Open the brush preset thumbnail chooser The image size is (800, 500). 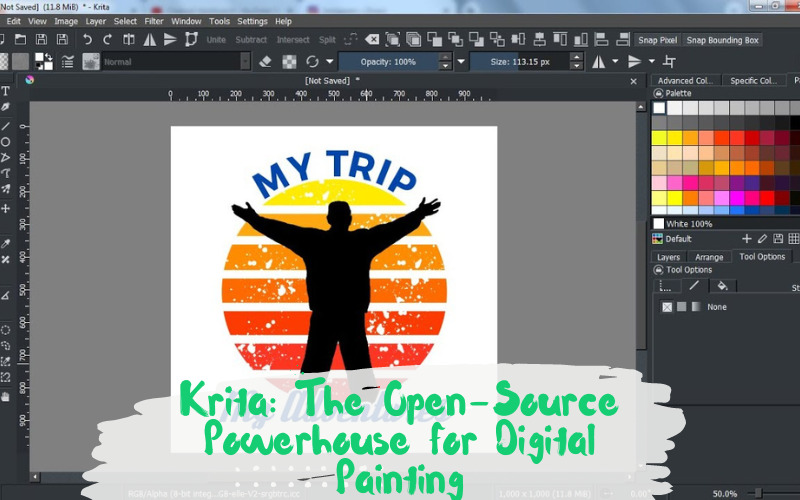[91, 62]
